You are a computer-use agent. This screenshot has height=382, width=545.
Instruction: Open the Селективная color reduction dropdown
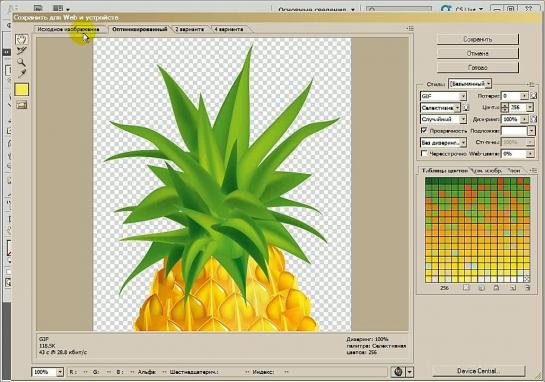coord(440,108)
